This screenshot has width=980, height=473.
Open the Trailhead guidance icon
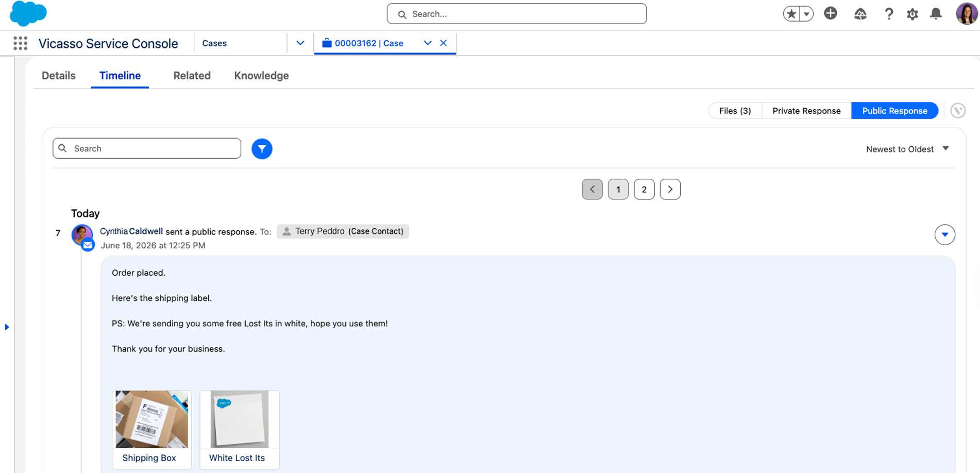coord(860,14)
